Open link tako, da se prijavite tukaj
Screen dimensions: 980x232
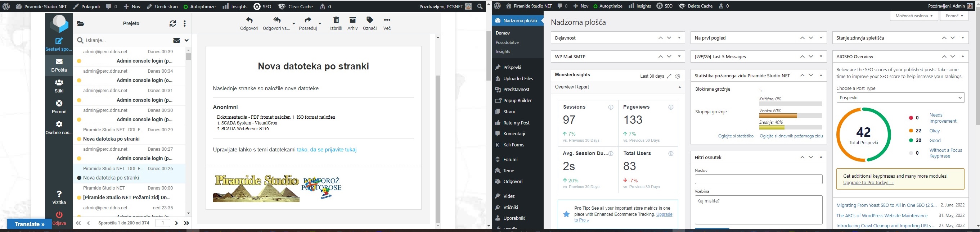click(327, 150)
